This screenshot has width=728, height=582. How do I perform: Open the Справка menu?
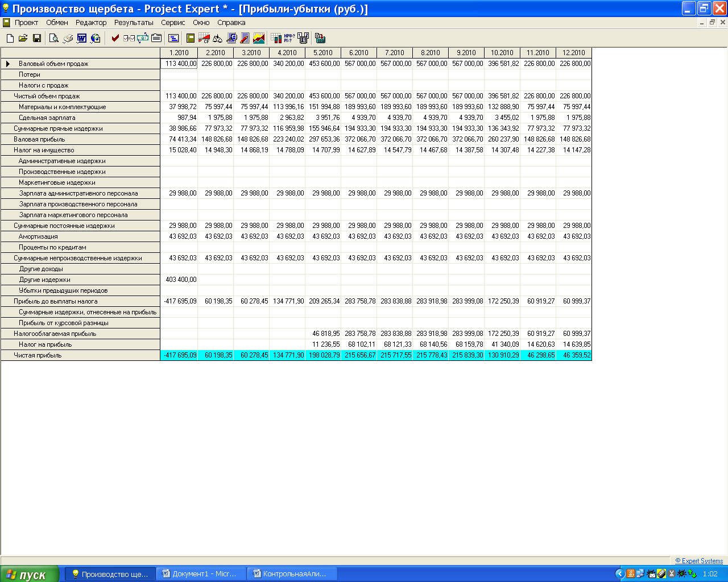click(x=231, y=23)
